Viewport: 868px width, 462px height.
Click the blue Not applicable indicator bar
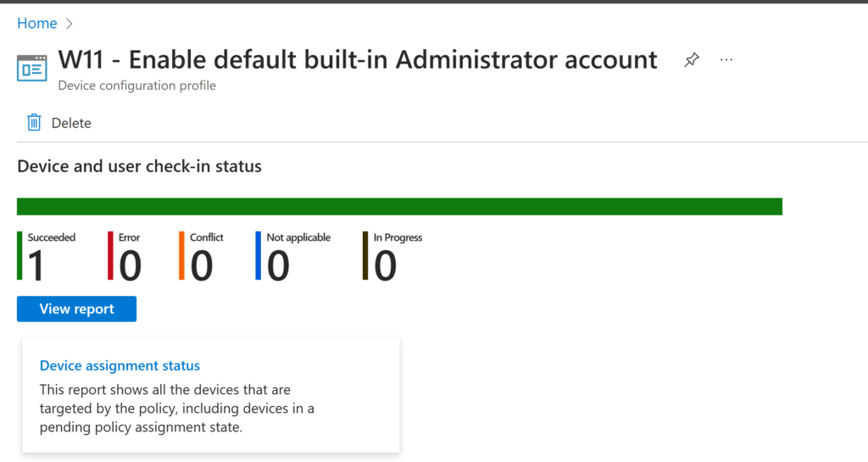(258, 255)
